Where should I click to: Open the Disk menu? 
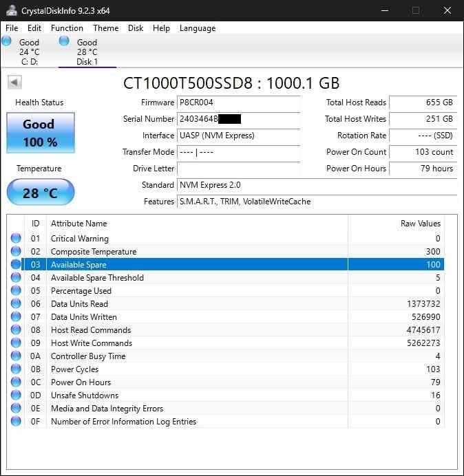pyautogui.click(x=136, y=28)
